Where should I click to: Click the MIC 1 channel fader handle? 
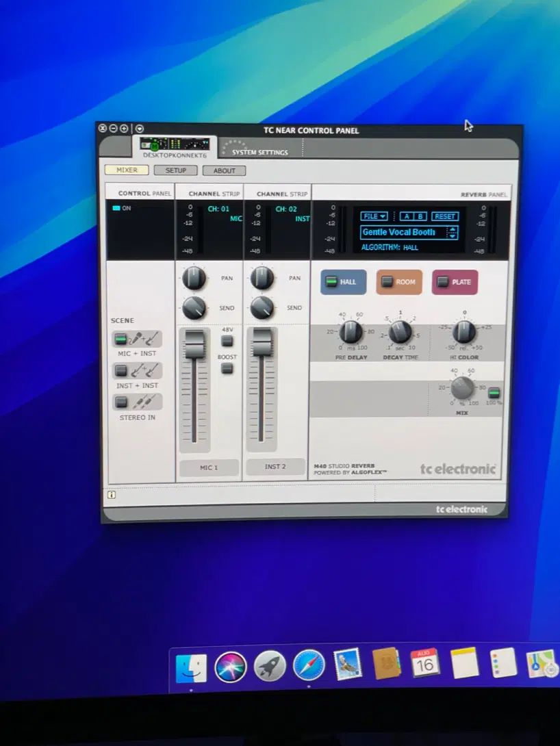pos(194,343)
